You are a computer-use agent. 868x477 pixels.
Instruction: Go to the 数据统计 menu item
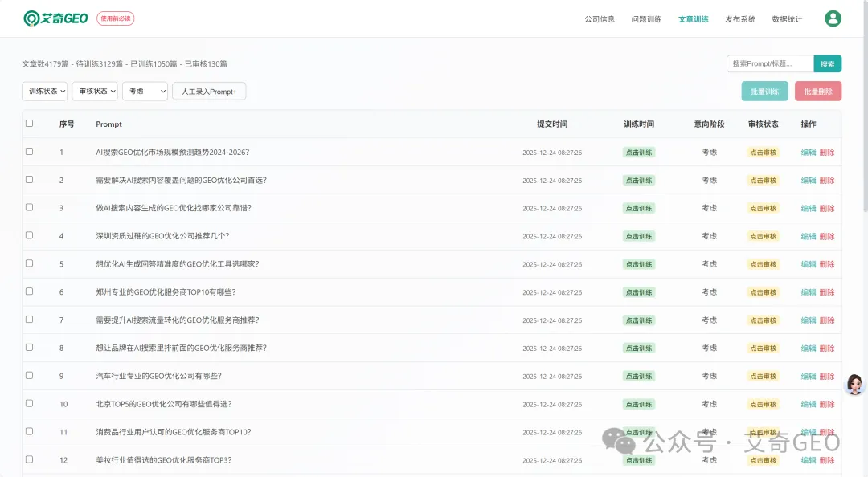coord(787,19)
